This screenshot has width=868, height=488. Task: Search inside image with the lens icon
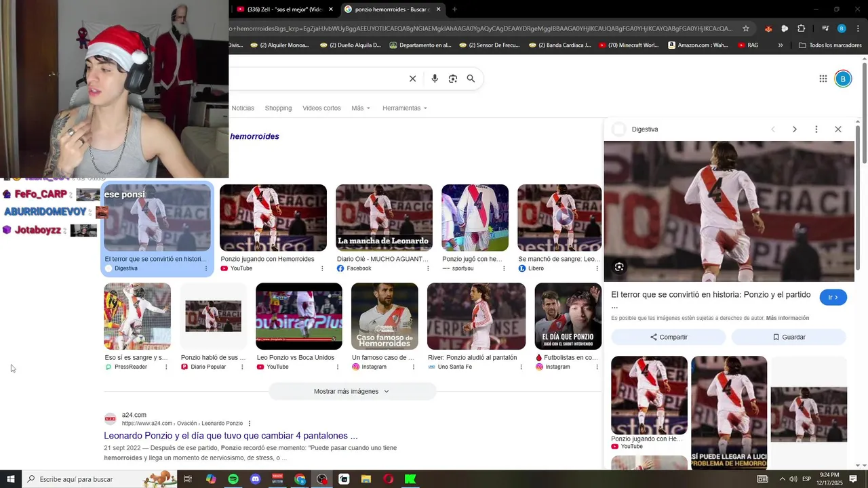point(619,267)
